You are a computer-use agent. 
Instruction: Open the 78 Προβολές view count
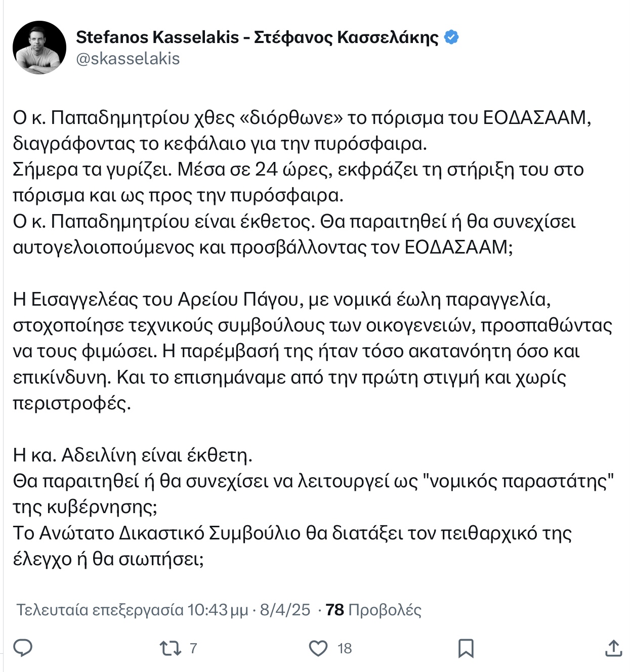373,610
